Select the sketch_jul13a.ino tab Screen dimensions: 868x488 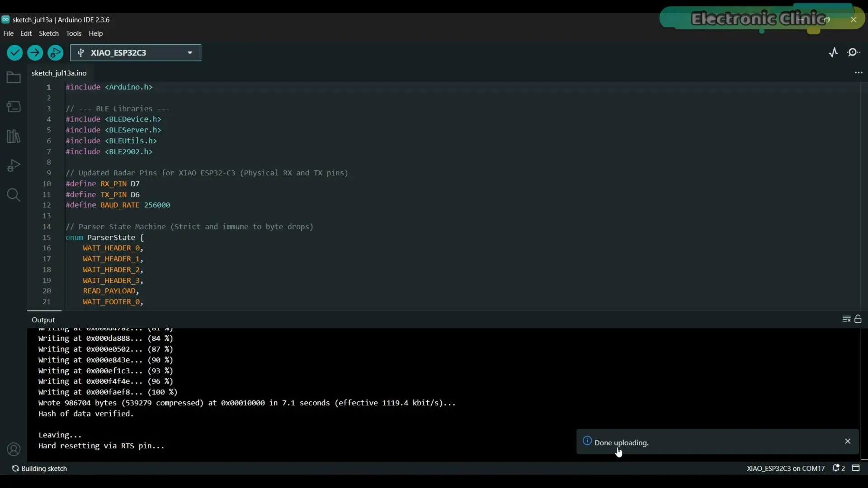click(x=59, y=73)
